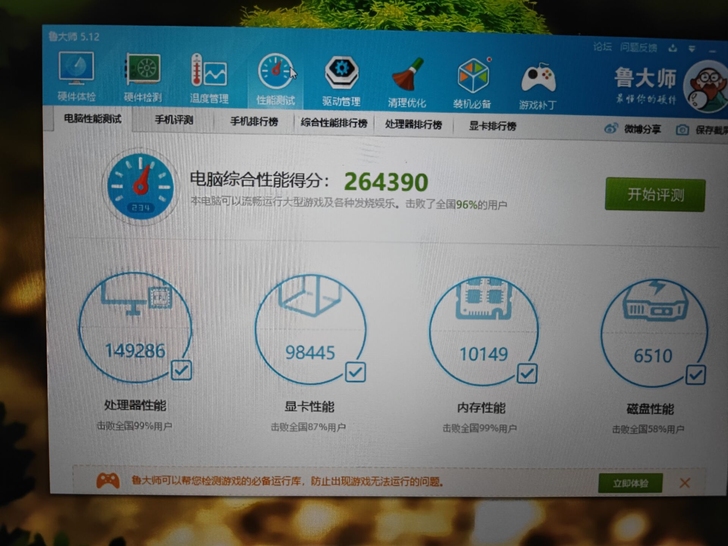Viewport: 728px width, 546px height.
Task: Click the 保存截屏 save screenshot link
Action: (711, 130)
